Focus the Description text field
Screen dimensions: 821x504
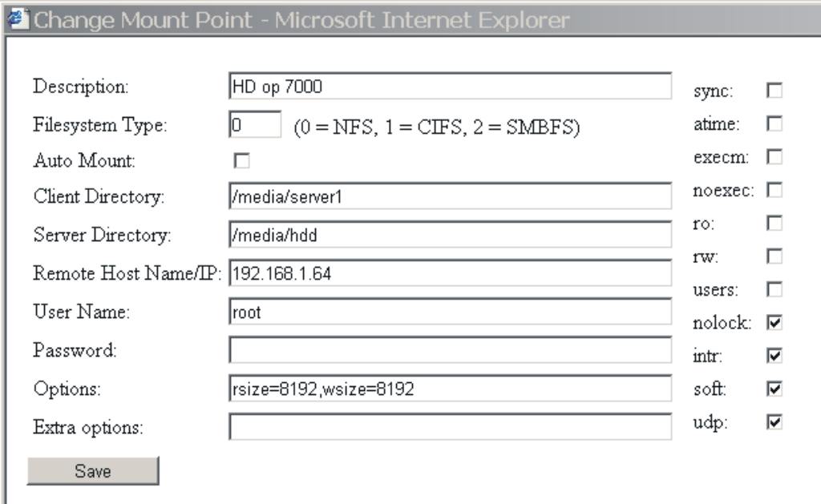click(451, 87)
